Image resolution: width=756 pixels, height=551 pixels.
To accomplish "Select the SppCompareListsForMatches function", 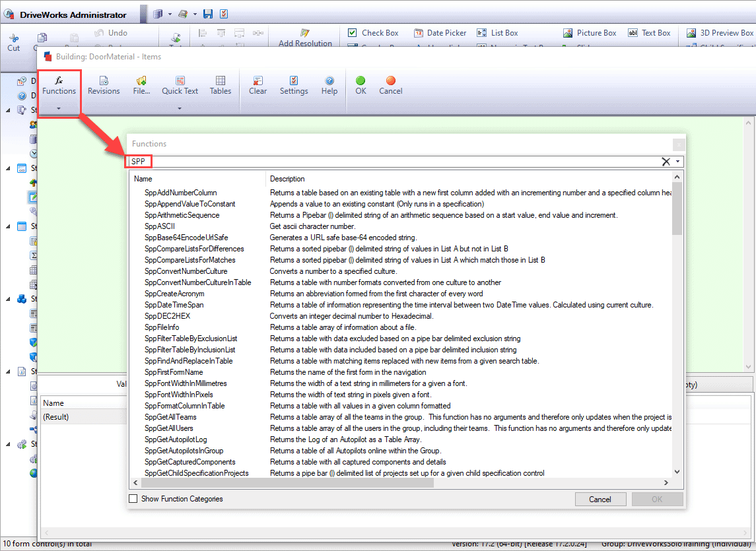I will 190,260.
